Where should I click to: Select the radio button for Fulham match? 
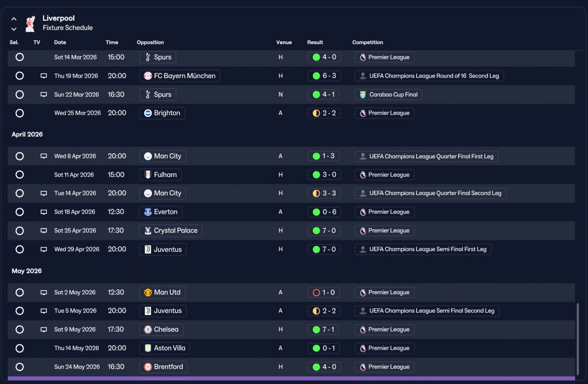pos(19,175)
